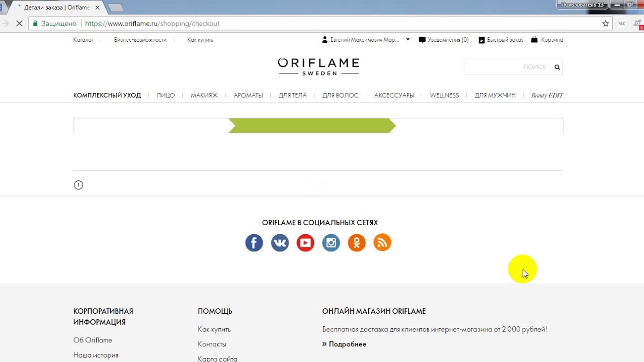Select the Для волос category
The height and width of the screenshot is (362, 644).
tap(341, 96)
